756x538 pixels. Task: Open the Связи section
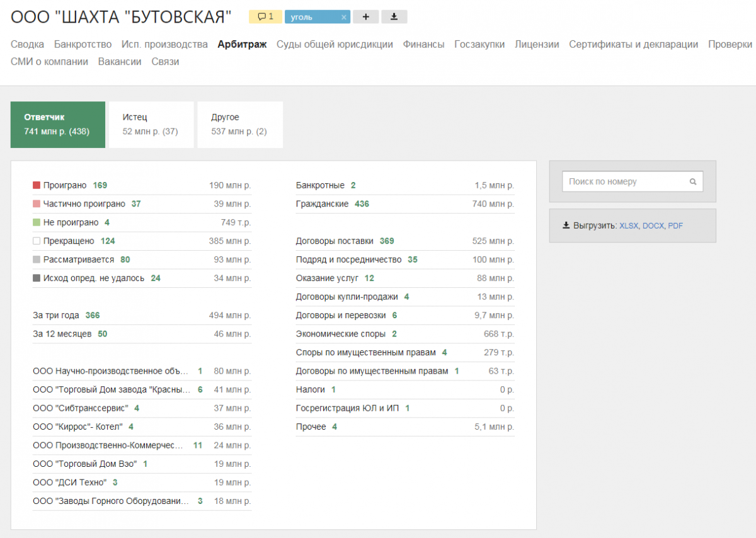point(165,62)
